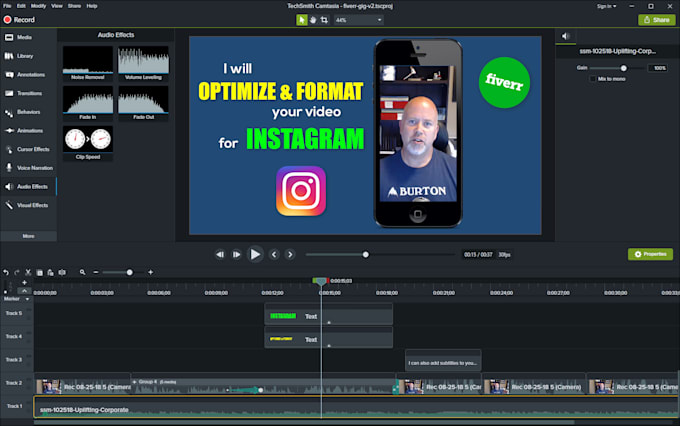Play the video preview
Image resolution: width=680 pixels, height=426 pixels.
click(255, 254)
